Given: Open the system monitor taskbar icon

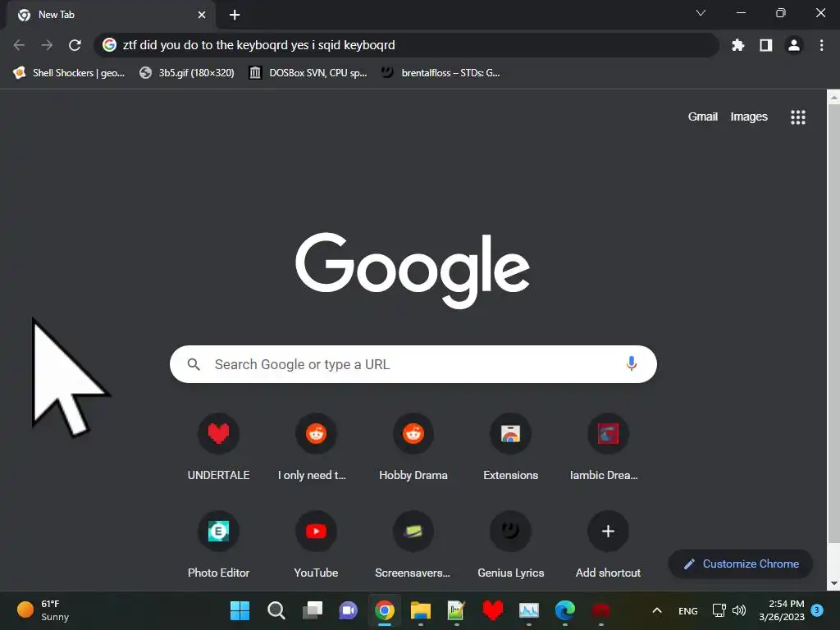Looking at the screenshot, I should [x=529, y=610].
